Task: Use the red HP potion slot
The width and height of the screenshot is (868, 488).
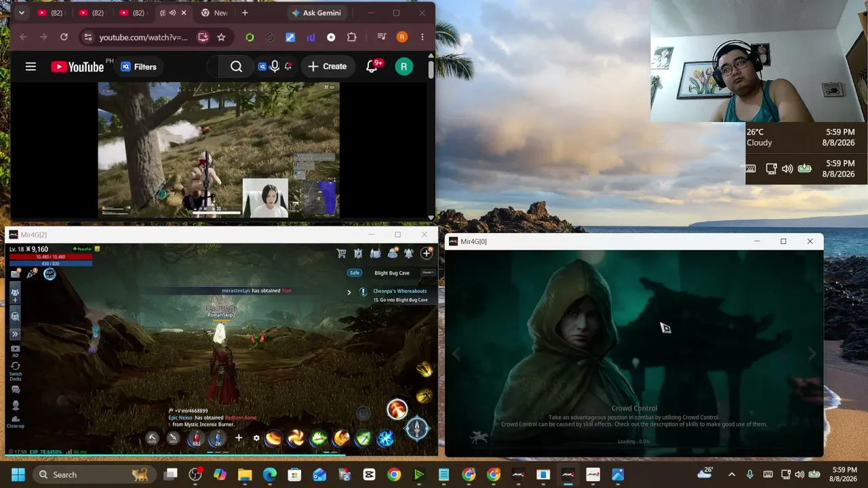Action: click(x=196, y=439)
